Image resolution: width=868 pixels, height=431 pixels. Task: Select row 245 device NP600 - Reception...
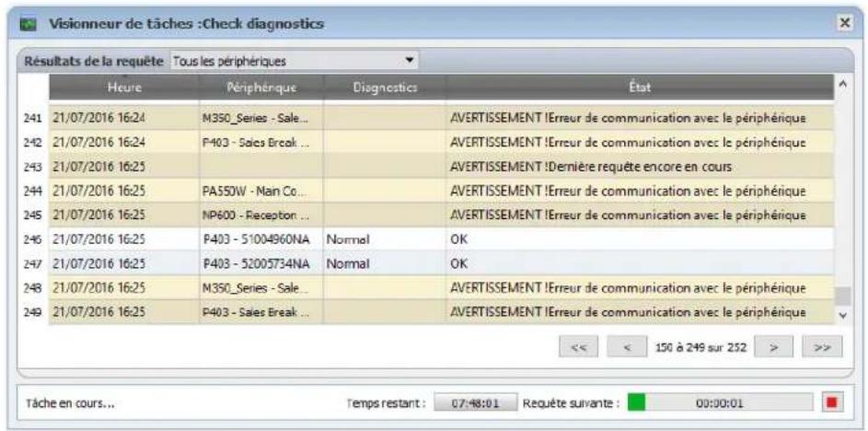click(261, 214)
